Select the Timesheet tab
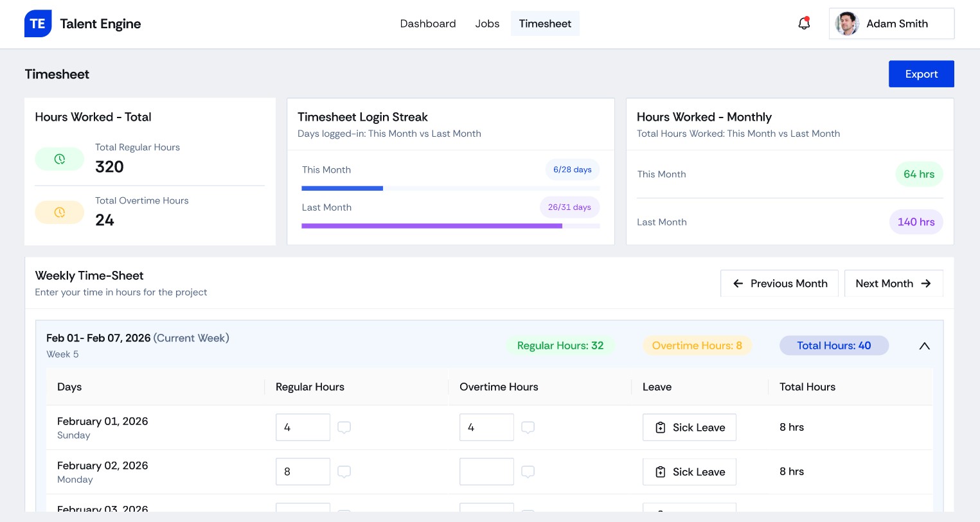The height and width of the screenshot is (522, 980). tap(545, 24)
